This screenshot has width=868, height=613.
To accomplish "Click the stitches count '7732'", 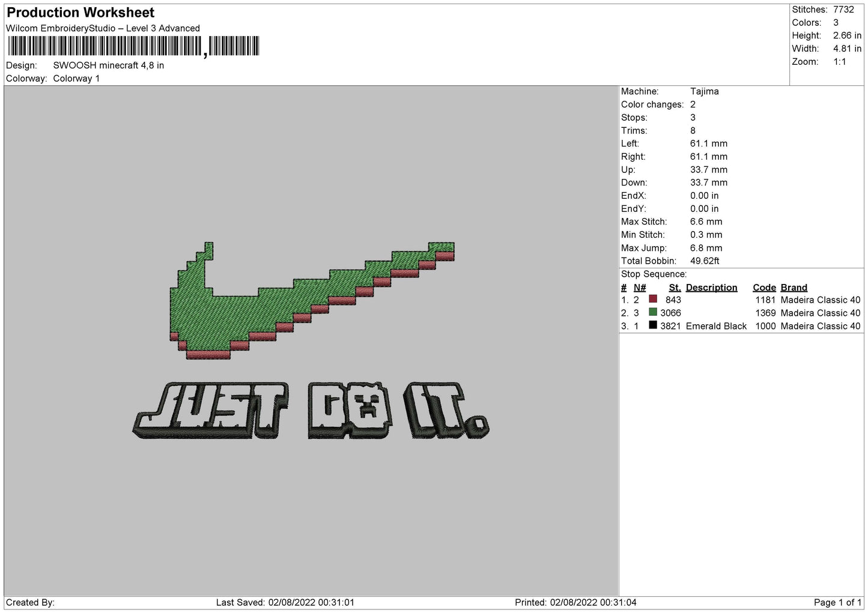I will click(843, 10).
